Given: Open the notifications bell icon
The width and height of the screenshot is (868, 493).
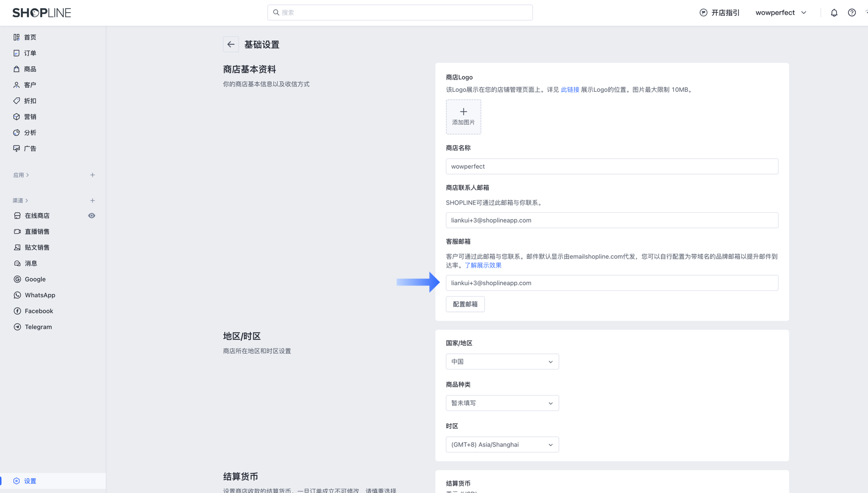Looking at the screenshot, I should pyautogui.click(x=834, y=13).
